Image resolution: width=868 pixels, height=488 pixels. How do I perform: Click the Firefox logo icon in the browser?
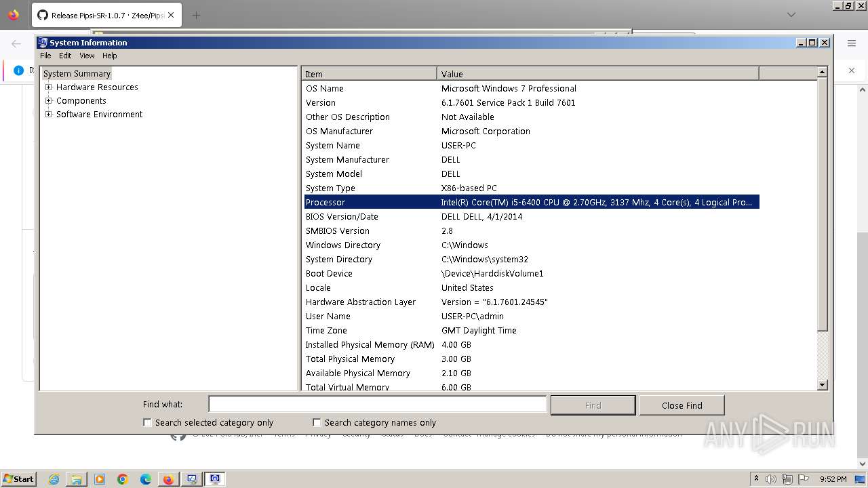click(14, 15)
